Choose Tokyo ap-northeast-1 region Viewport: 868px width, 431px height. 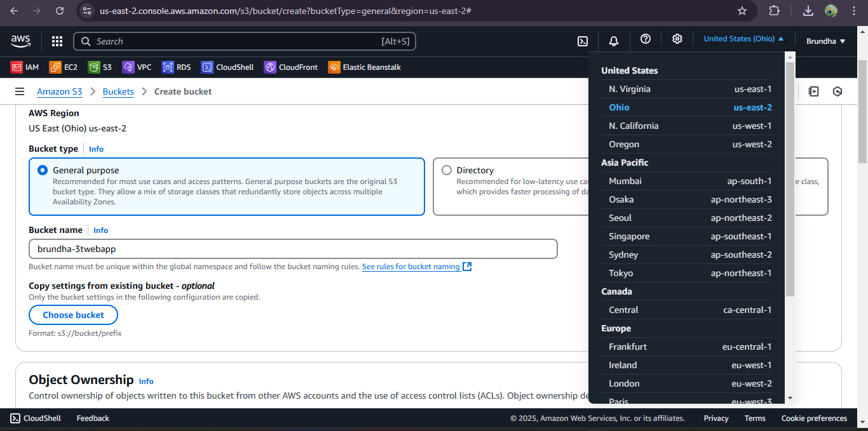click(x=690, y=273)
